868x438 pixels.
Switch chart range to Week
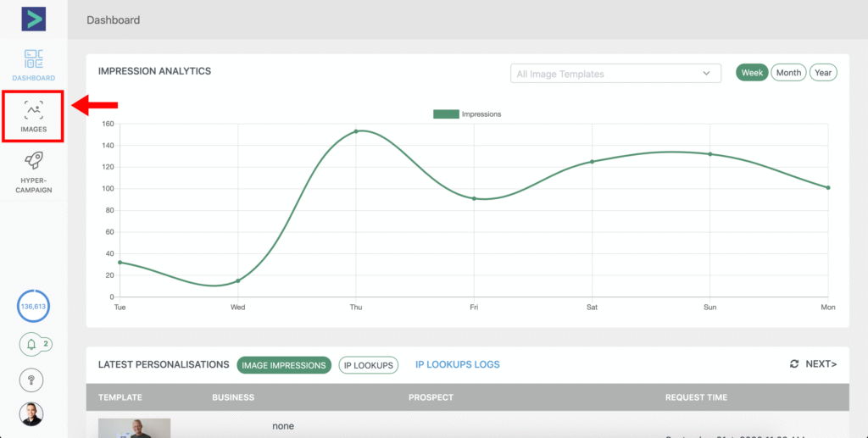[752, 73]
